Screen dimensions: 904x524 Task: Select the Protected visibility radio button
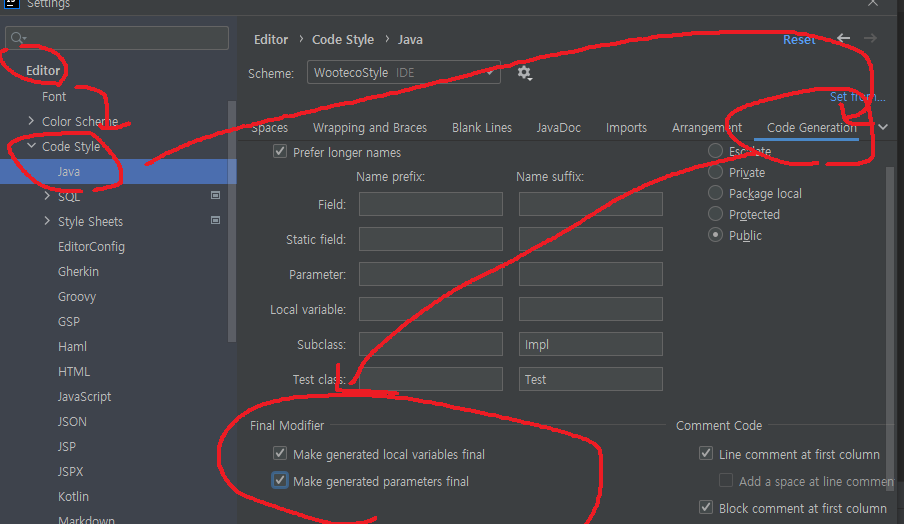[715, 214]
